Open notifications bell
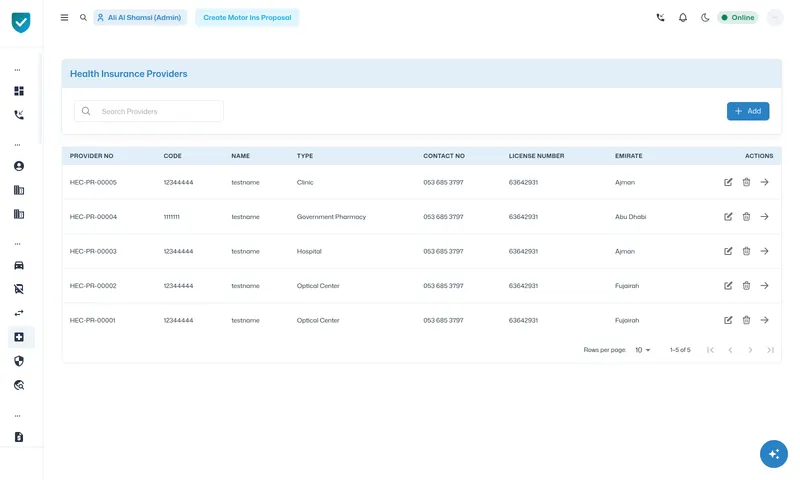The height and width of the screenshot is (480, 800). [x=683, y=17]
